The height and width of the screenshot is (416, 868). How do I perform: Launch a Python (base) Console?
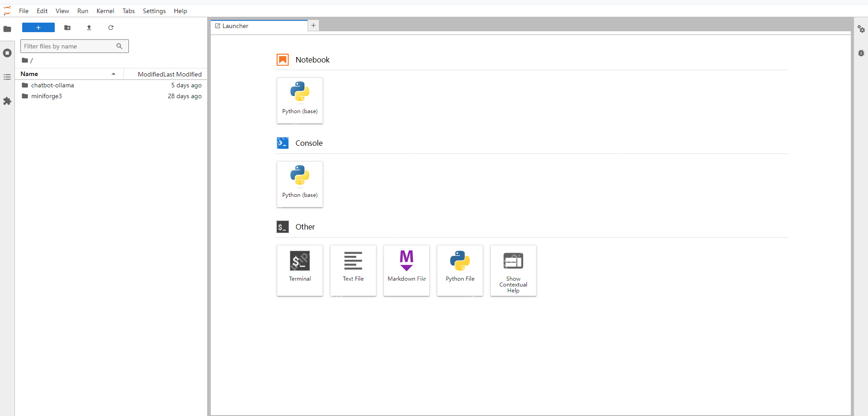point(300,184)
